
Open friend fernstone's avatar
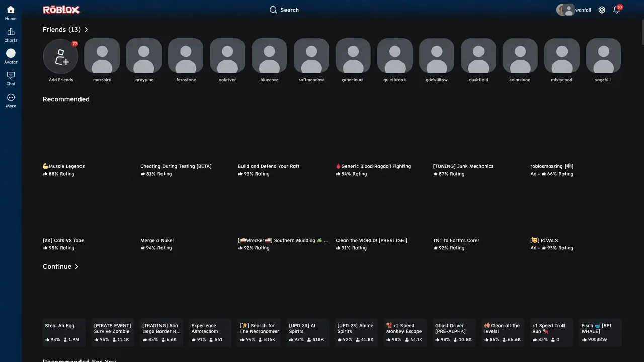point(186,57)
